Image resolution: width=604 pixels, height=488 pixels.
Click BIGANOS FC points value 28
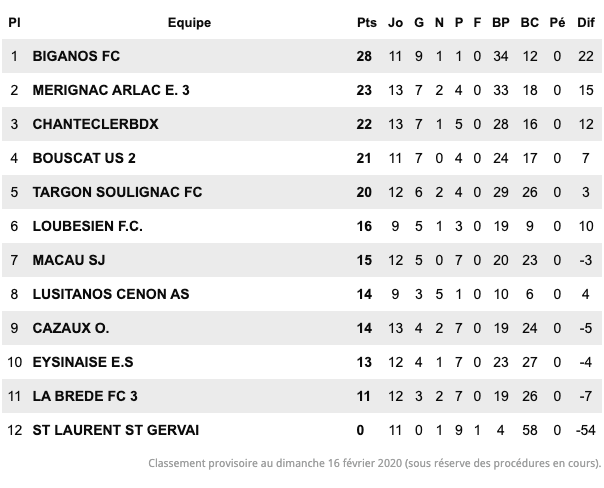click(364, 56)
